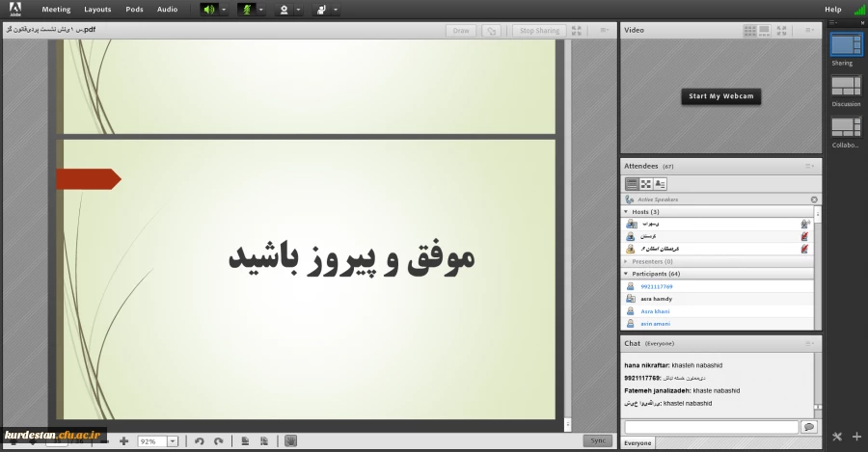Open the Meeting menu
The height and width of the screenshot is (452, 868).
click(56, 10)
